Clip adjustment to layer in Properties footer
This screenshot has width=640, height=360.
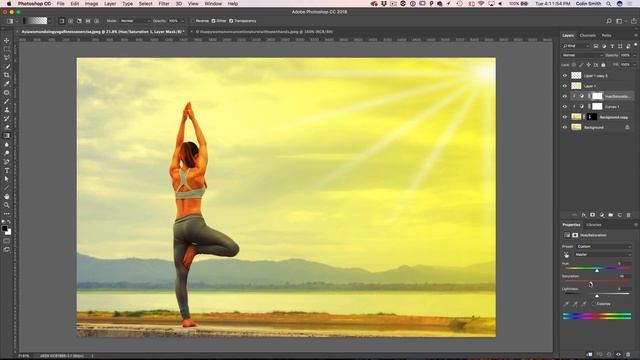[589, 355]
